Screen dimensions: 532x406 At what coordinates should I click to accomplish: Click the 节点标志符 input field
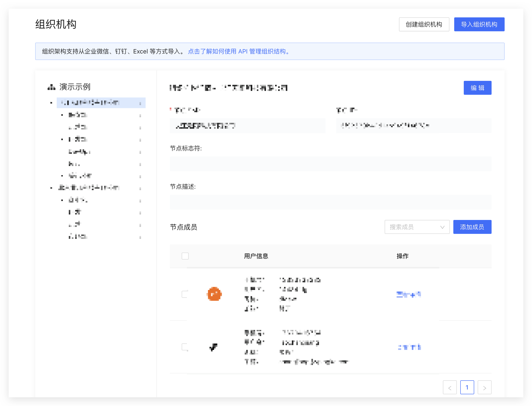[330, 164]
